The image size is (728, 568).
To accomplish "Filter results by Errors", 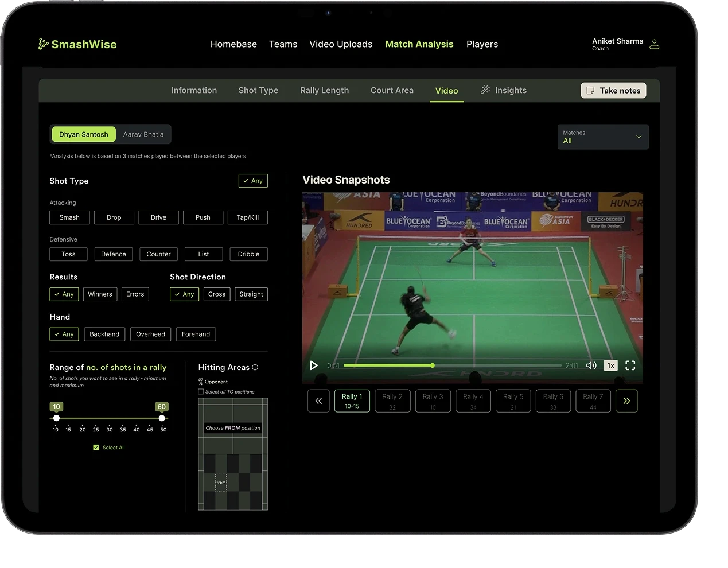I will (x=135, y=294).
